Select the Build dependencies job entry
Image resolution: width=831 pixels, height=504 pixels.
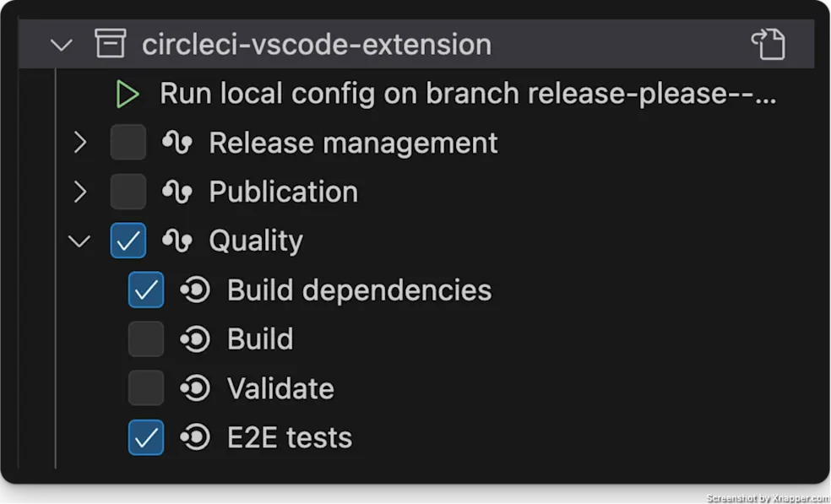click(x=359, y=290)
